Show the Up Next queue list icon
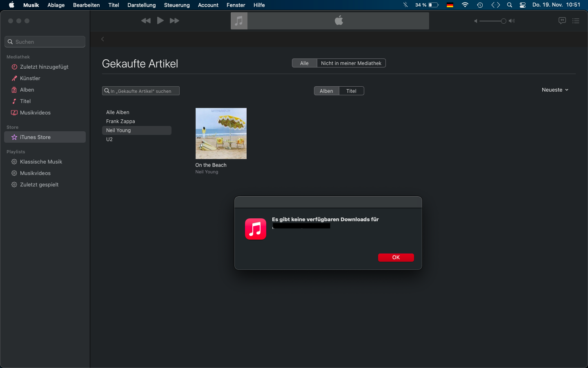 tap(576, 21)
